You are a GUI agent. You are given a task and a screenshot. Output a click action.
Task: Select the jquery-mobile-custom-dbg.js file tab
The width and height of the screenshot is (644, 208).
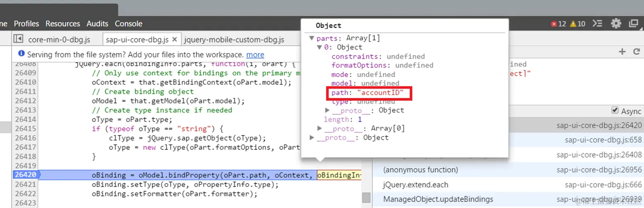[234, 40]
